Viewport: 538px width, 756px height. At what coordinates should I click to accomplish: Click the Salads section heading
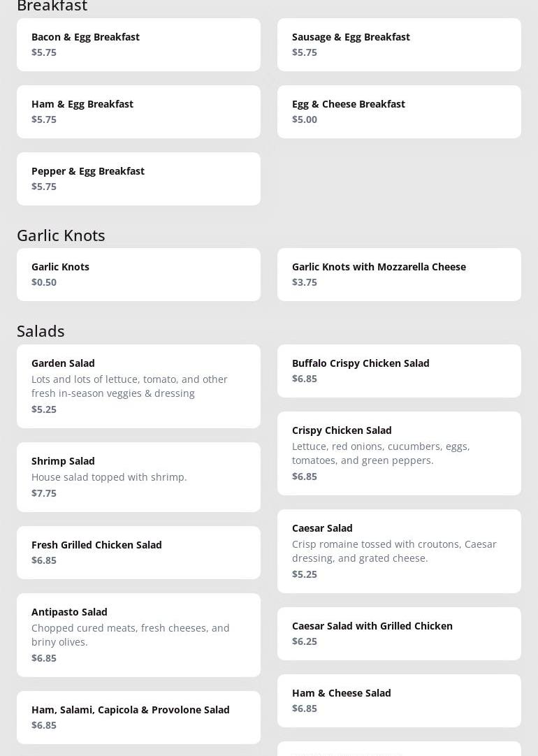coord(41,331)
